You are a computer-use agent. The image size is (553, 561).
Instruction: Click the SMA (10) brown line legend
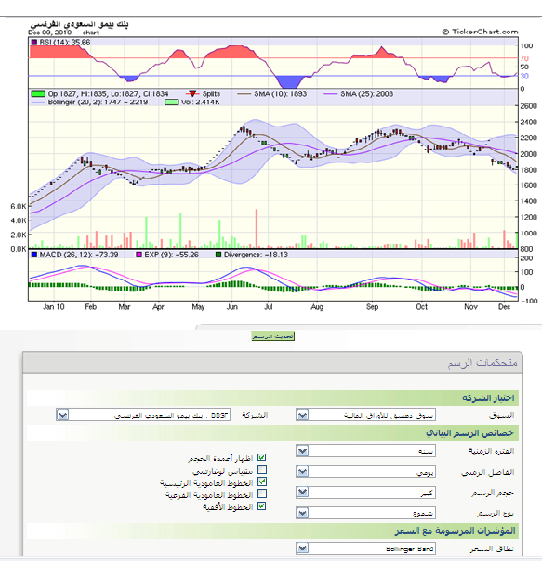(245, 94)
